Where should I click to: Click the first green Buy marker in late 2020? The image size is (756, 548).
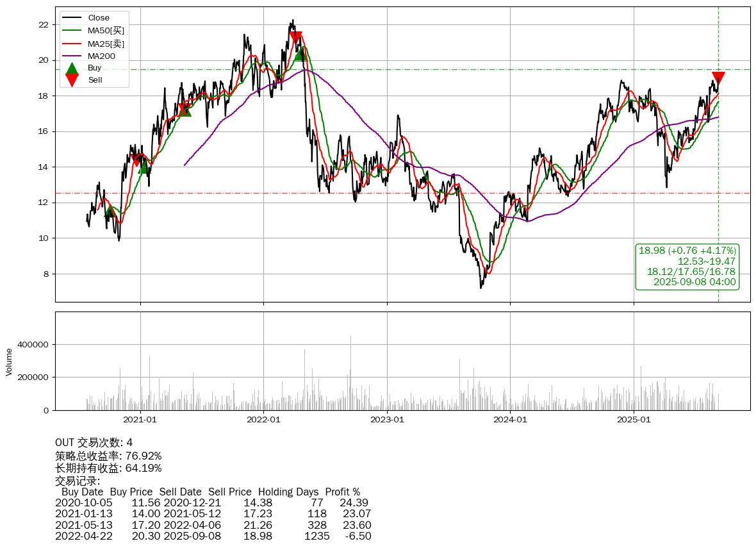110,212
